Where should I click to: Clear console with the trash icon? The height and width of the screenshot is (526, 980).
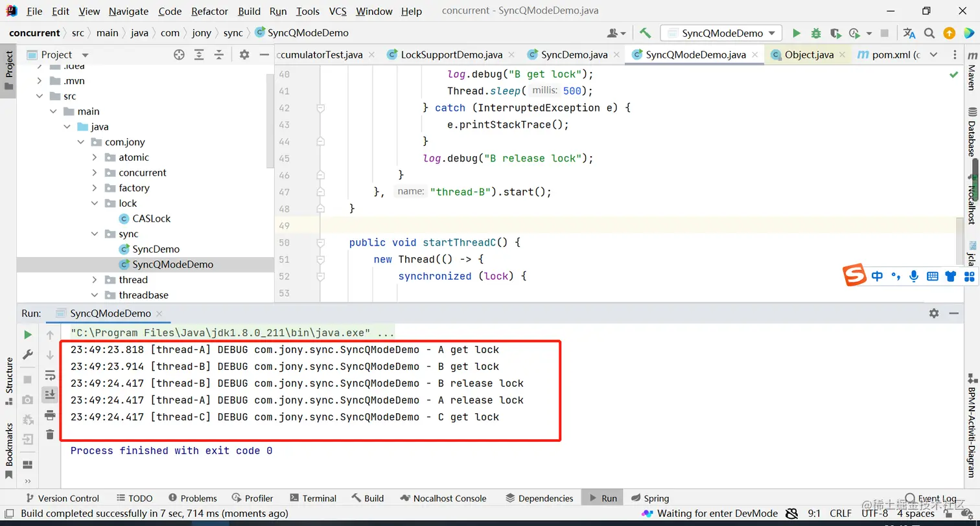(x=50, y=434)
